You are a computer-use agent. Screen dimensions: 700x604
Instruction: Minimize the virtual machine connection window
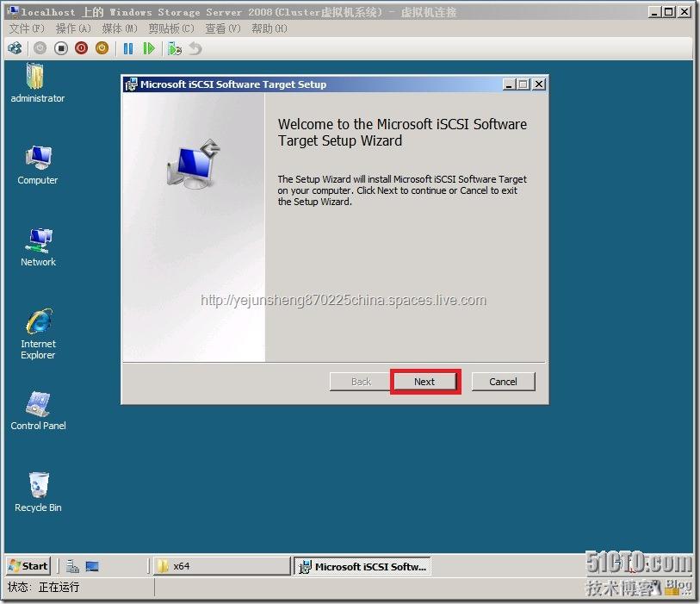(x=654, y=11)
